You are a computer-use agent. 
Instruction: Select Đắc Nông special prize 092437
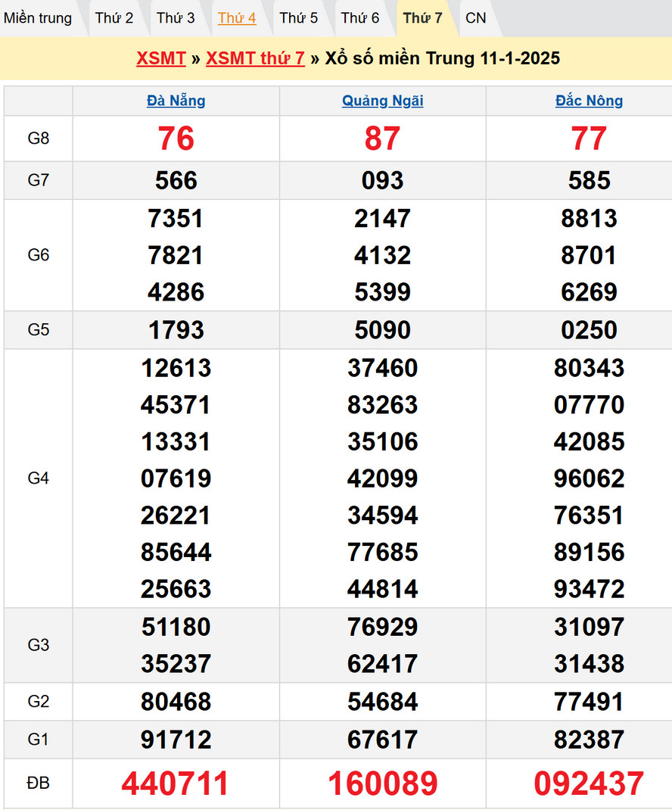[589, 784]
